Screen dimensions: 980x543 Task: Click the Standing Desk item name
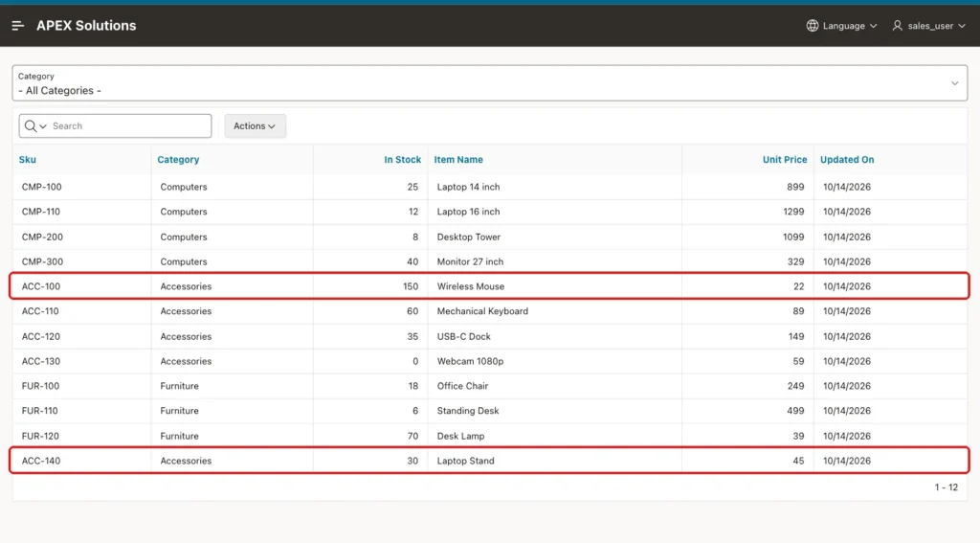point(468,411)
